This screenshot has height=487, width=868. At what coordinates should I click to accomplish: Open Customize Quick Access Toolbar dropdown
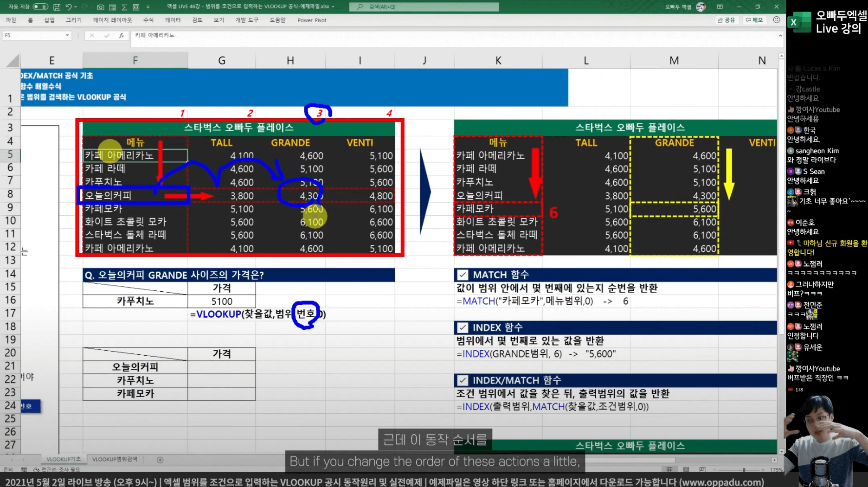(x=148, y=7)
